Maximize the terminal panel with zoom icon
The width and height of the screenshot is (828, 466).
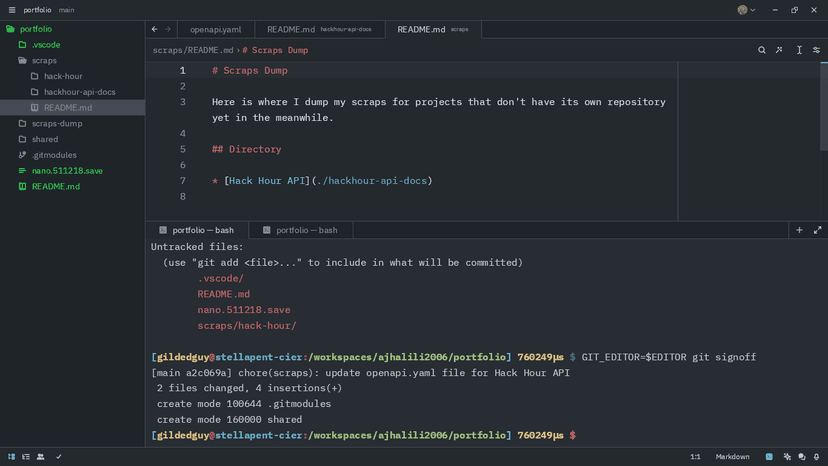click(x=817, y=230)
